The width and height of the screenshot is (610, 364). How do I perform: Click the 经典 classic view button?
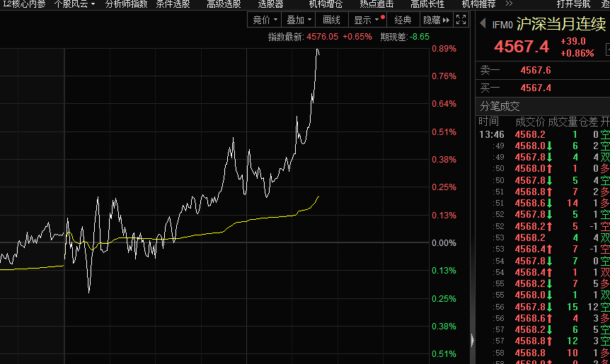point(403,20)
